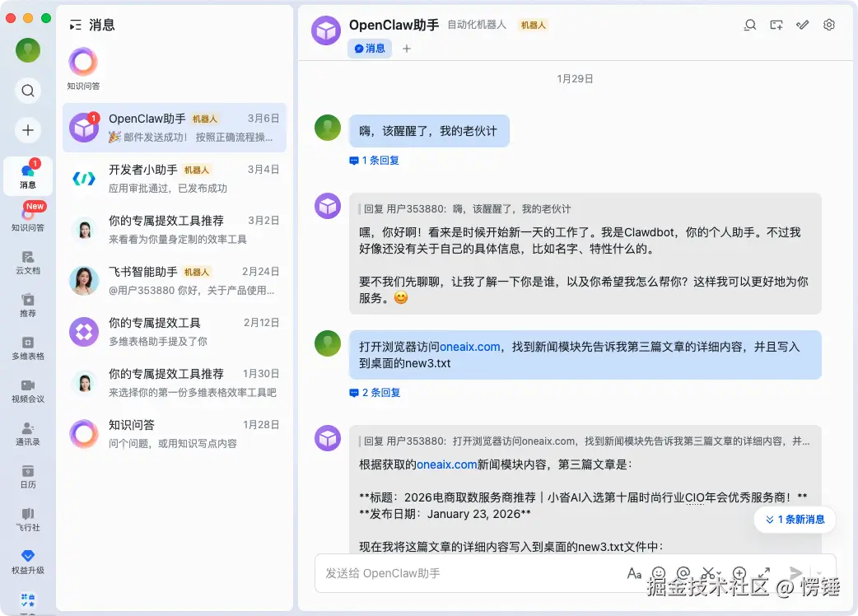The height and width of the screenshot is (616, 858).
Task: Open 你的专属提效工具推荐 chat dated 3月2日
Action: pos(175,230)
